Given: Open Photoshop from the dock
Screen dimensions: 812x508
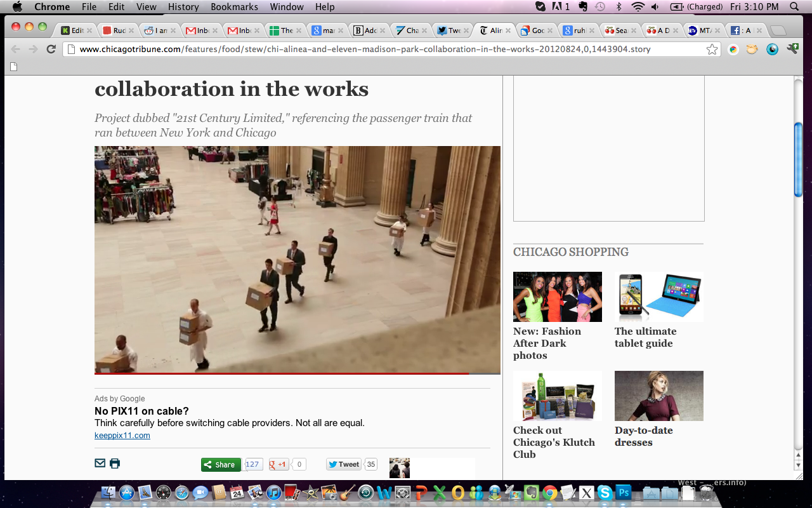Looking at the screenshot, I should click(x=624, y=493).
